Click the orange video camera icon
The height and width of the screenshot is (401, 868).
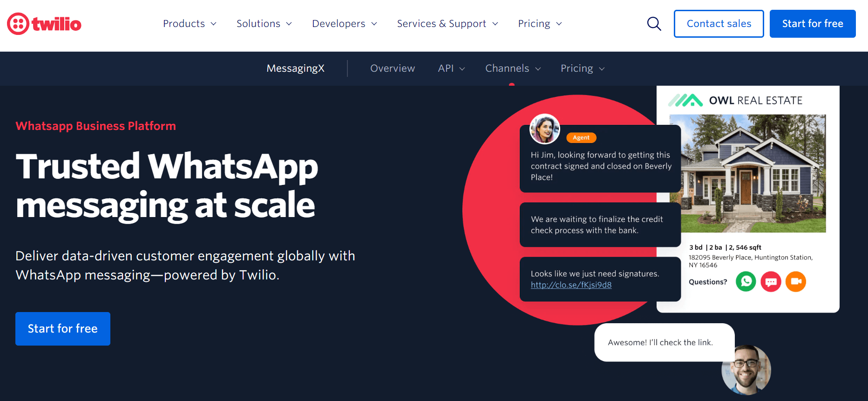[796, 281]
